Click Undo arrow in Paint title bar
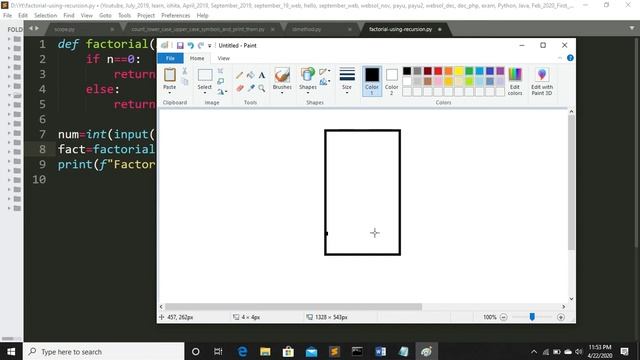Viewport: 640px width, 360px height. click(190, 45)
